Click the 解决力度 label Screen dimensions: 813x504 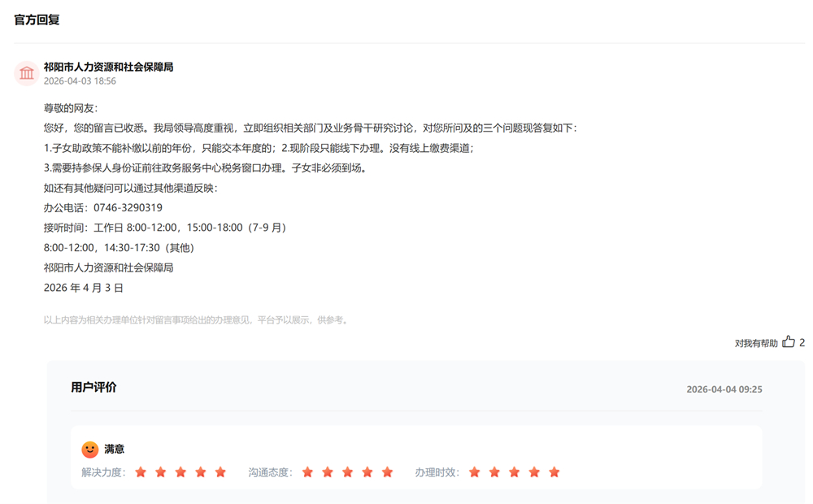coord(104,472)
